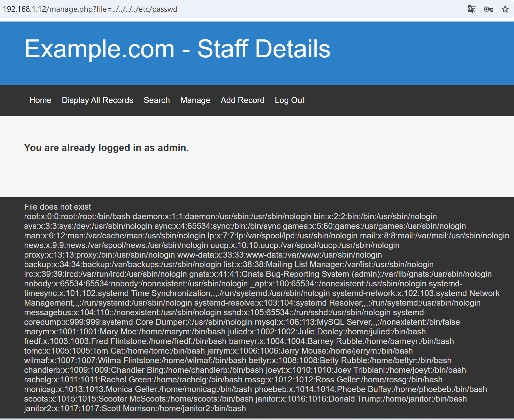This screenshot has width=514, height=420.
Task: Open the Search nav link
Action: click(x=157, y=100)
